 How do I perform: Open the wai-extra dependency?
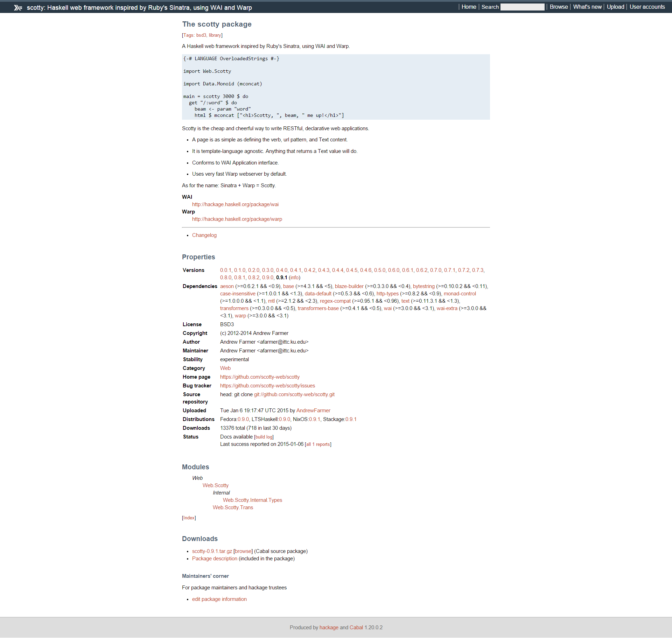[x=447, y=308]
